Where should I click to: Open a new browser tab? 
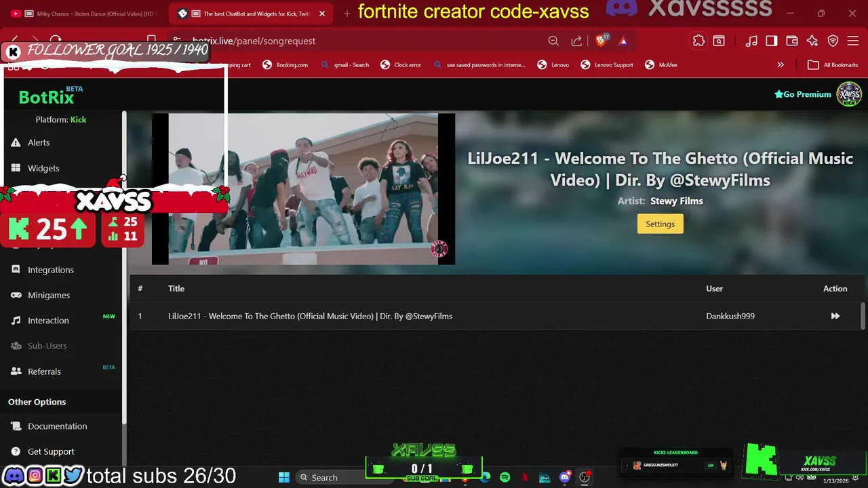point(347,14)
